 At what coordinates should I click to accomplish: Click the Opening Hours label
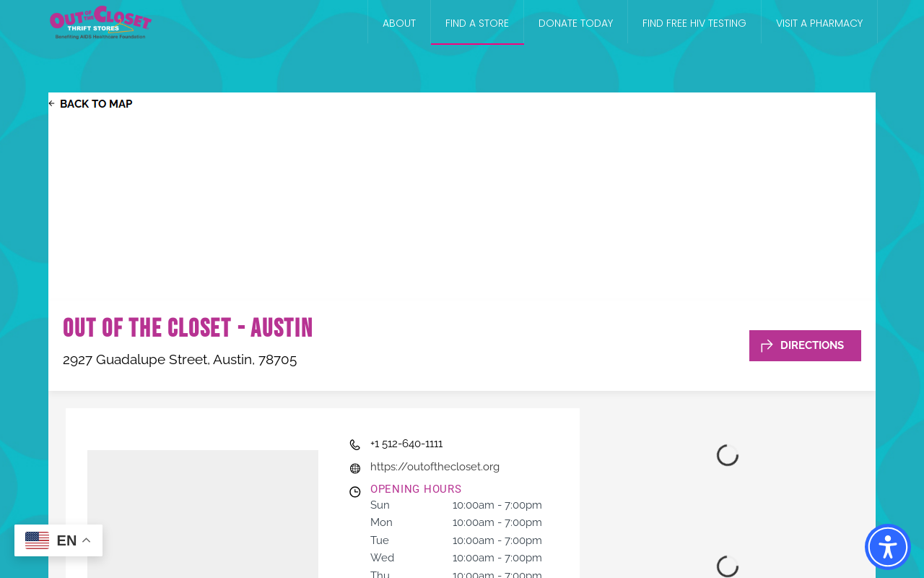point(416,489)
